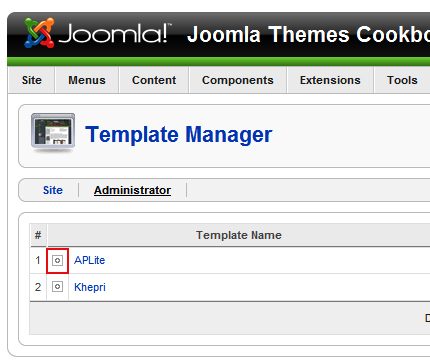Select the Khepri template radio button
The width and height of the screenshot is (430, 360).
(x=57, y=287)
